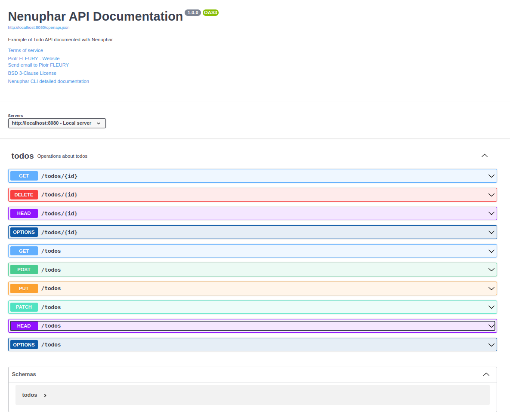
Task: Expand the POST /todos chevron
Action: click(x=491, y=270)
